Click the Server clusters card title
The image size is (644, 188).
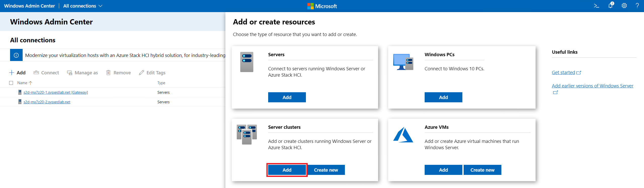coord(284,127)
